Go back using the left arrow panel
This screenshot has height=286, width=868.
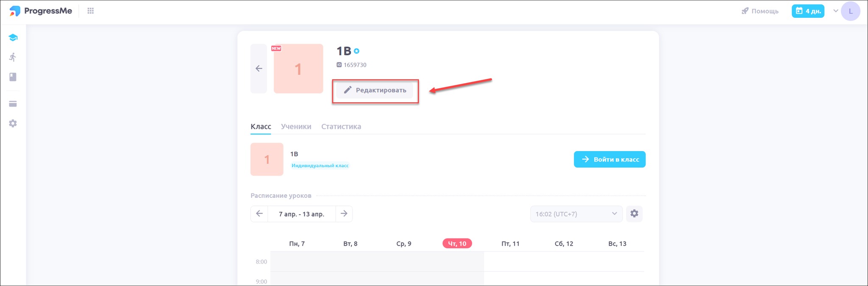pyautogui.click(x=259, y=69)
